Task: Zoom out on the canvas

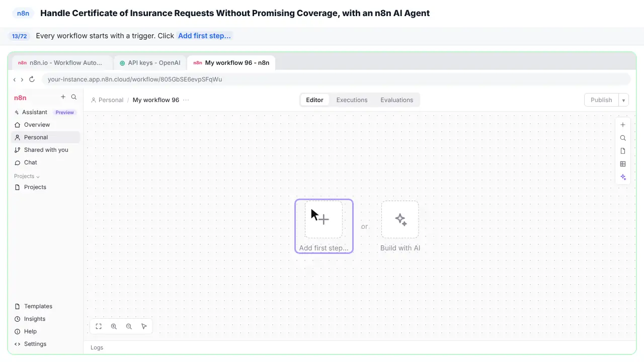Action: pos(129,326)
